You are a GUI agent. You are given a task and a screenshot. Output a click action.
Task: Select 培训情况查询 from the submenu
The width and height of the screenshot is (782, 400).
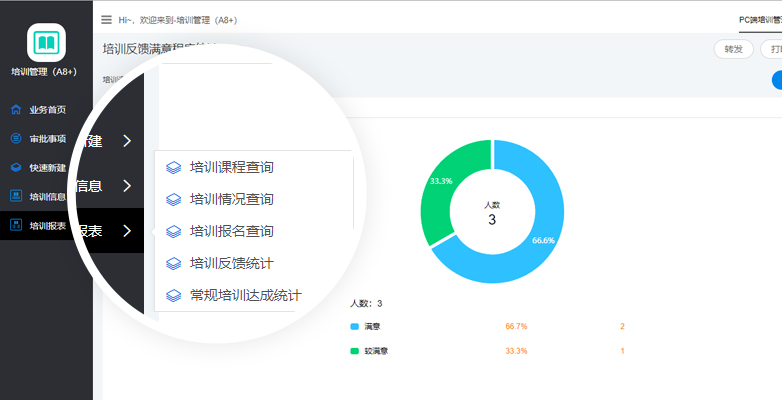(x=231, y=199)
